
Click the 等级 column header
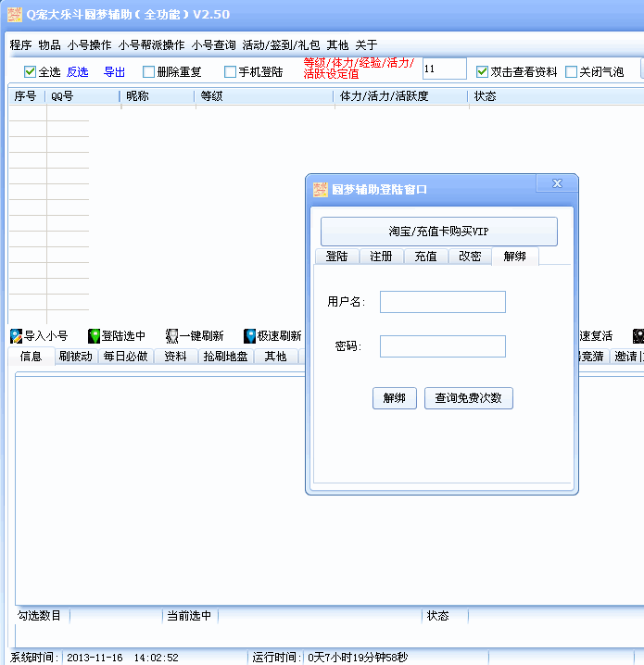coord(264,96)
